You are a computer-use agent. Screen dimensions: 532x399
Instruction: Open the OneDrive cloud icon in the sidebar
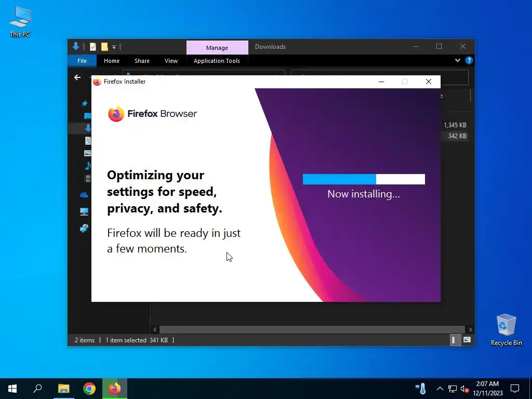point(84,195)
